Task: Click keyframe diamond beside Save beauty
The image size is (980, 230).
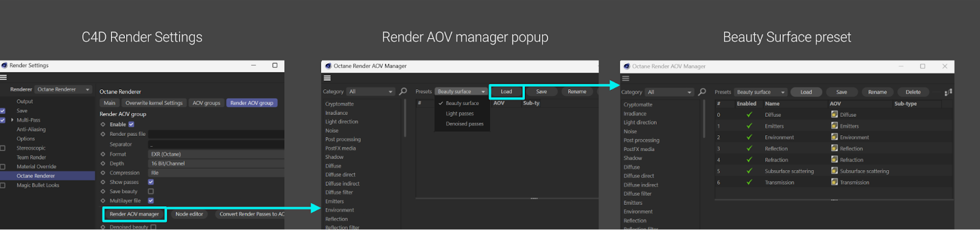Action: 103,191
